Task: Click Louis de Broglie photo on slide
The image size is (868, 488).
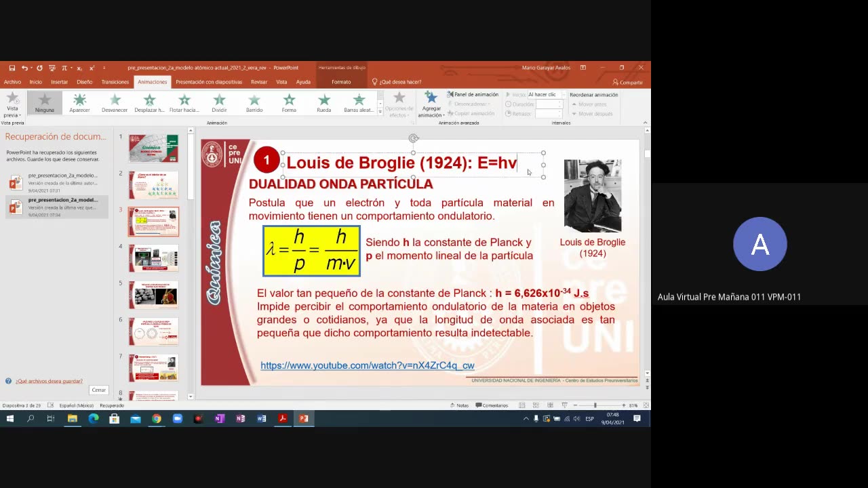Action: pos(593,196)
